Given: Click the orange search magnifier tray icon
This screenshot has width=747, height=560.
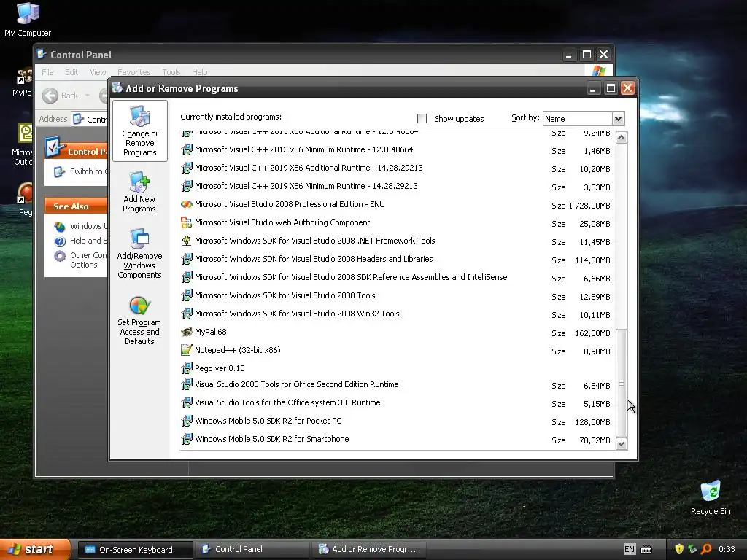Looking at the screenshot, I should coord(706,549).
